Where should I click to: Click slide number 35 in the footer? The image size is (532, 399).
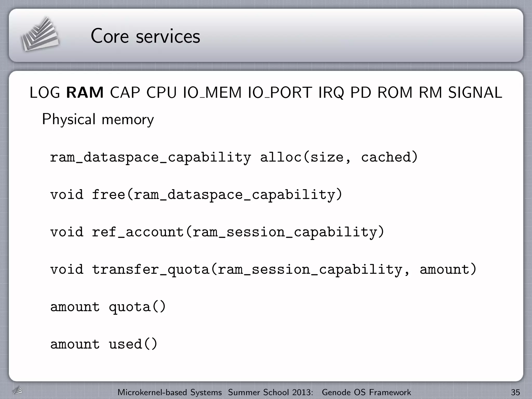tap(515, 392)
